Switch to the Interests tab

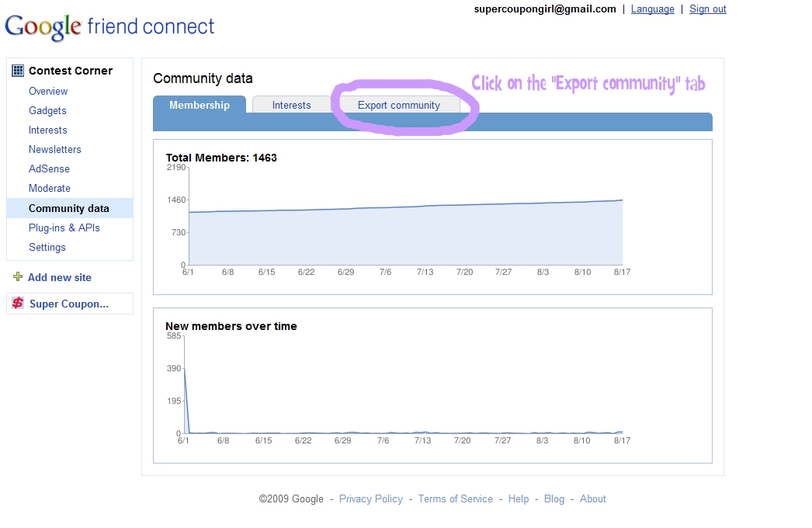[x=292, y=105]
